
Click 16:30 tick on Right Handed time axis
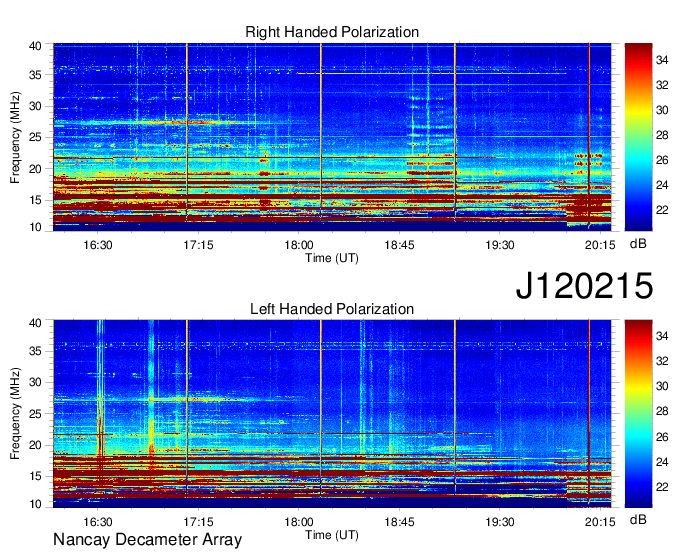click(98, 245)
